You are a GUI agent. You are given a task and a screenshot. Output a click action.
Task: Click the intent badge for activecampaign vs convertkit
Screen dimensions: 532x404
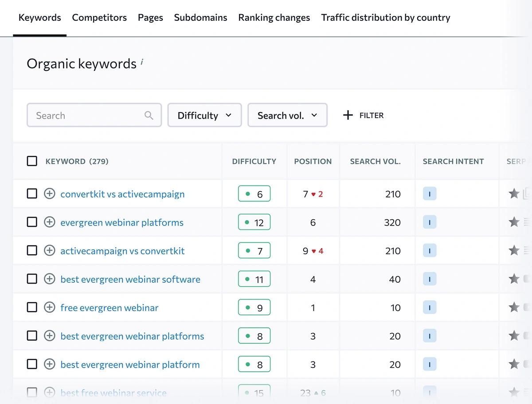click(x=429, y=251)
